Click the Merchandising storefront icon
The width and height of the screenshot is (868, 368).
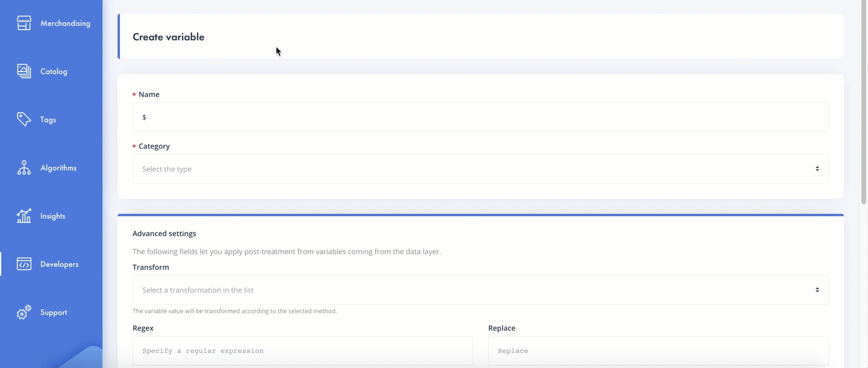pyautogui.click(x=24, y=23)
